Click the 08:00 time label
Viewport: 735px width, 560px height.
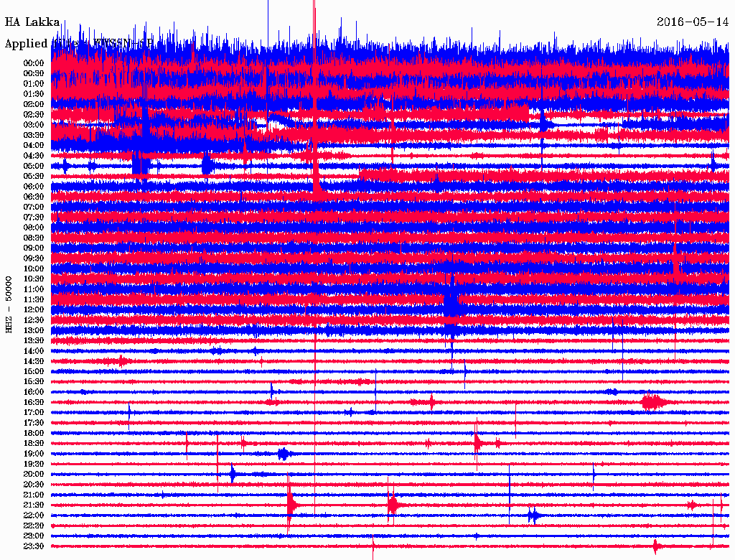pos(34,228)
